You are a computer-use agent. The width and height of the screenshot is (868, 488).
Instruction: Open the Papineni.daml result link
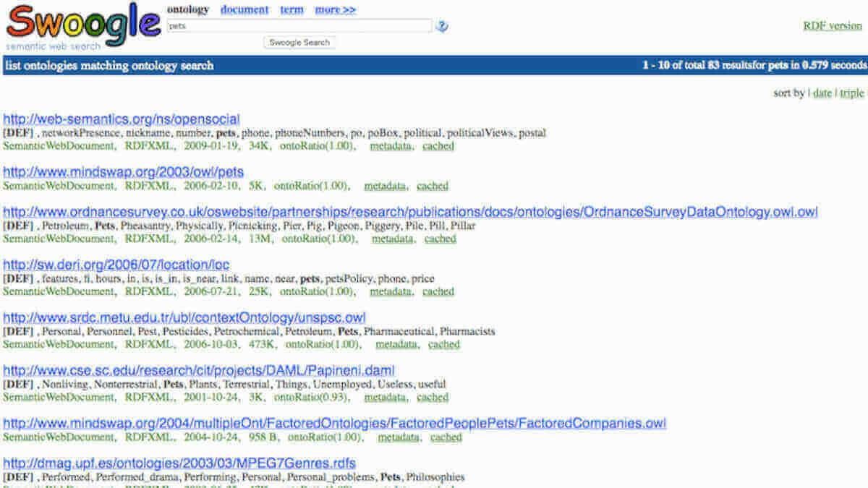[199, 371]
